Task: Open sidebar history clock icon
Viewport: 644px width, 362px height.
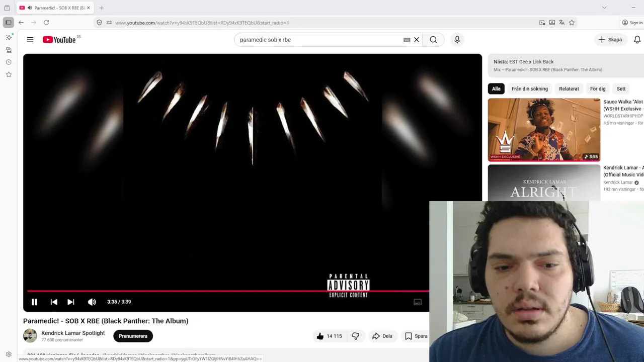Action: coord(9,62)
